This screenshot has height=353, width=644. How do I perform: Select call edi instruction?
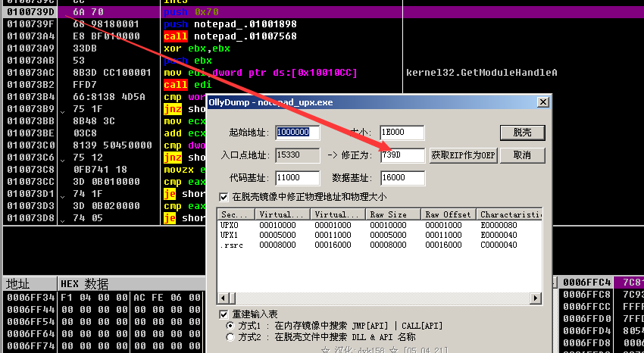coord(188,85)
